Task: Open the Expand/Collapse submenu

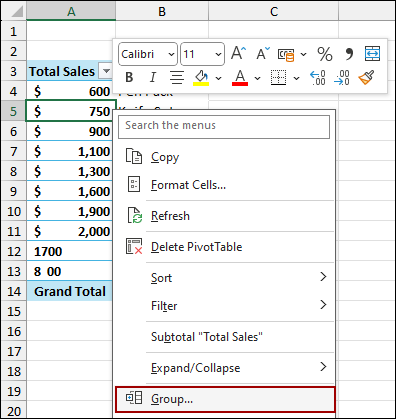Action: click(224, 368)
